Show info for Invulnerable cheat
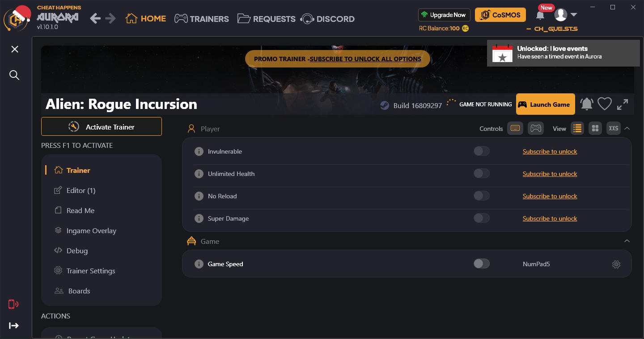Image resolution: width=644 pixels, height=339 pixels. pyautogui.click(x=199, y=151)
